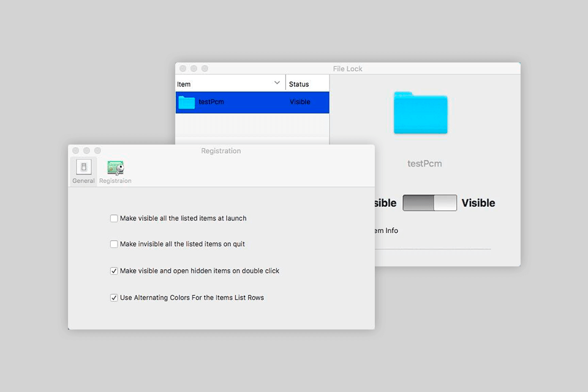Toggle the Invisible/Visible switch in File Lock
Image resolution: width=588 pixels, height=392 pixels.
430,203
